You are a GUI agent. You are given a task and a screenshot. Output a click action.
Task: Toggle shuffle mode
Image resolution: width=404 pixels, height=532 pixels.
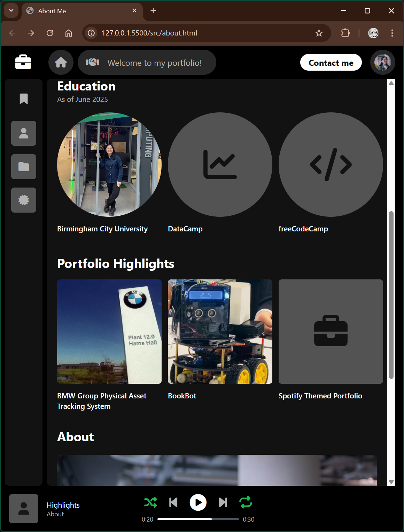pyautogui.click(x=150, y=502)
